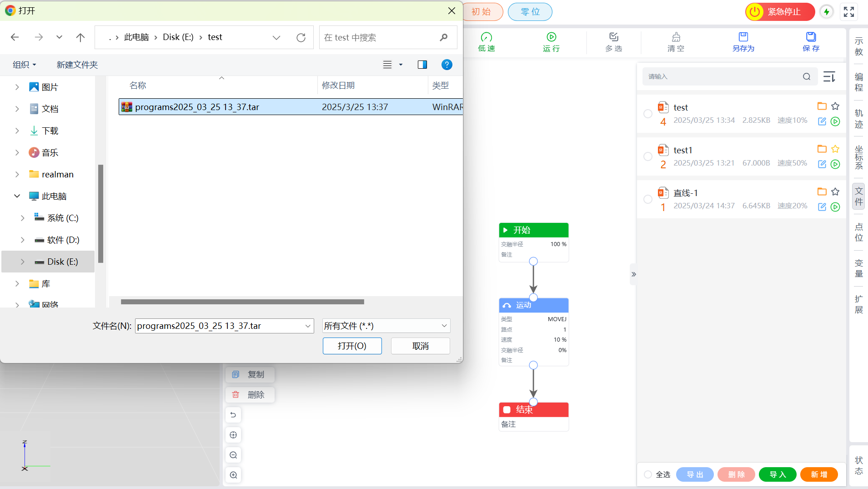Switch to the 坐标系 sidebar tab
Viewport: 868px width, 489px height.
click(x=858, y=157)
